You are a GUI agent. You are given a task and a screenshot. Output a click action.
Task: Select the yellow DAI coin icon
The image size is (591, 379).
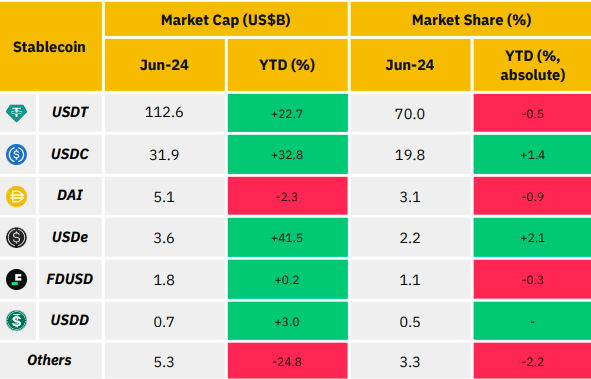coord(17,196)
